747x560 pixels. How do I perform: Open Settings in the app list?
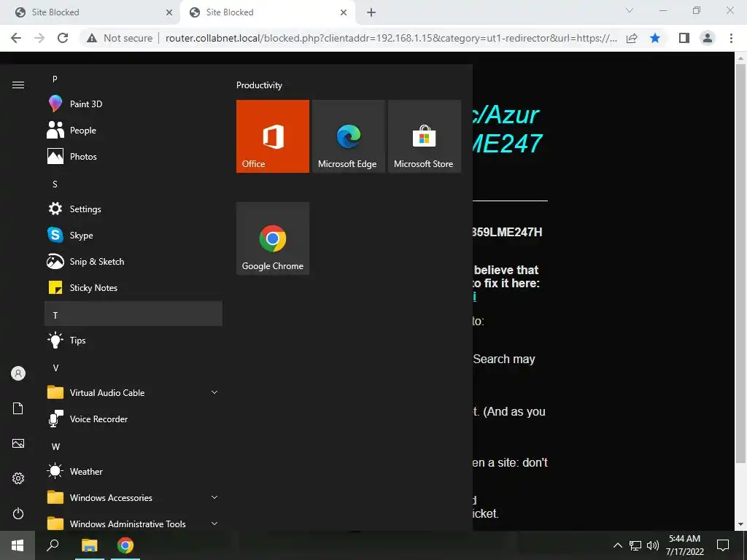(x=133, y=209)
